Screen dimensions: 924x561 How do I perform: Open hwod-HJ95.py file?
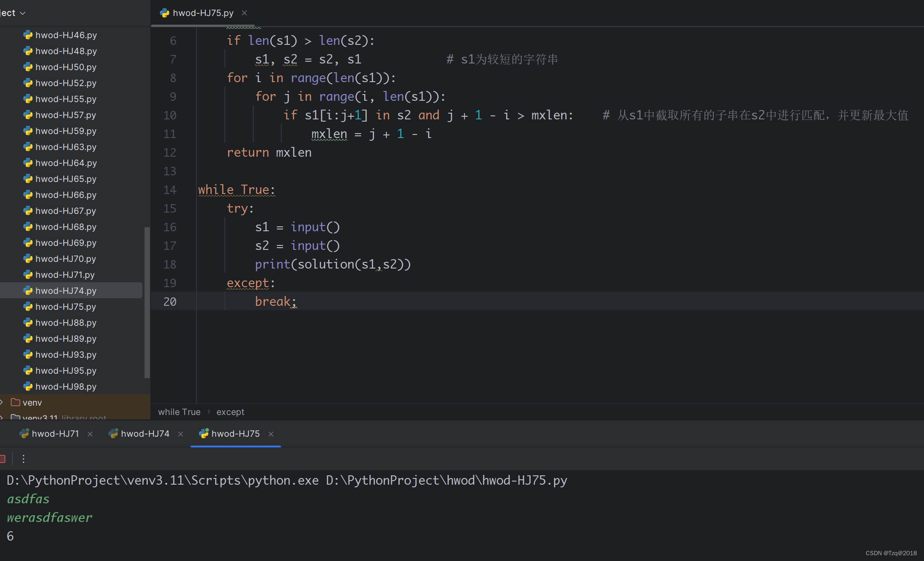pos(66,371)
